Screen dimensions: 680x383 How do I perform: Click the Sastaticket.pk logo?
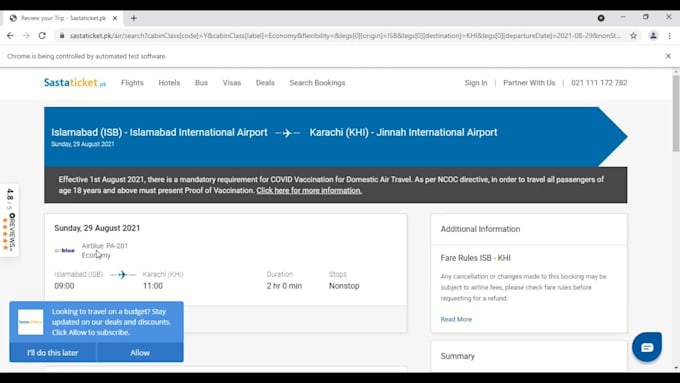tap(75, 82)
